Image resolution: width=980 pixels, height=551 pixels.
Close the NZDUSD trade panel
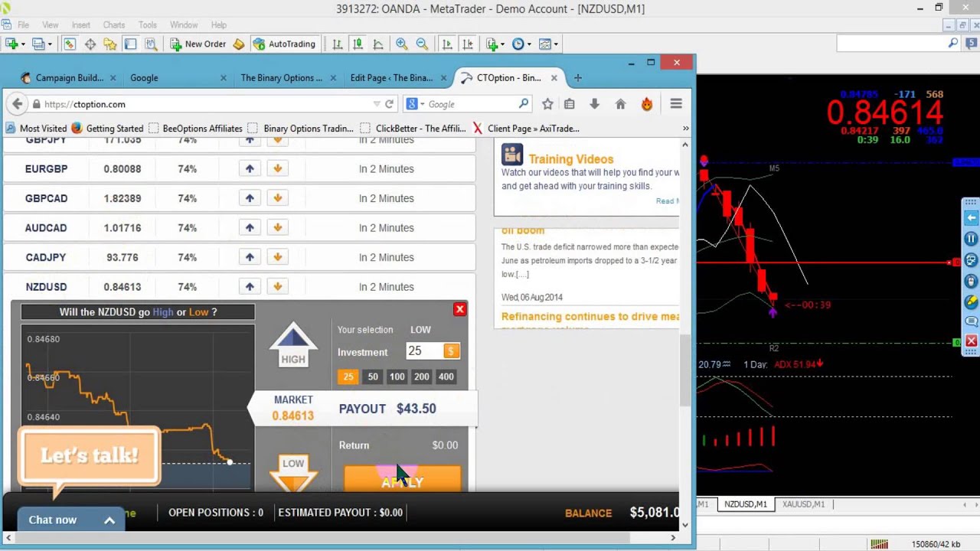pos(459,309)
